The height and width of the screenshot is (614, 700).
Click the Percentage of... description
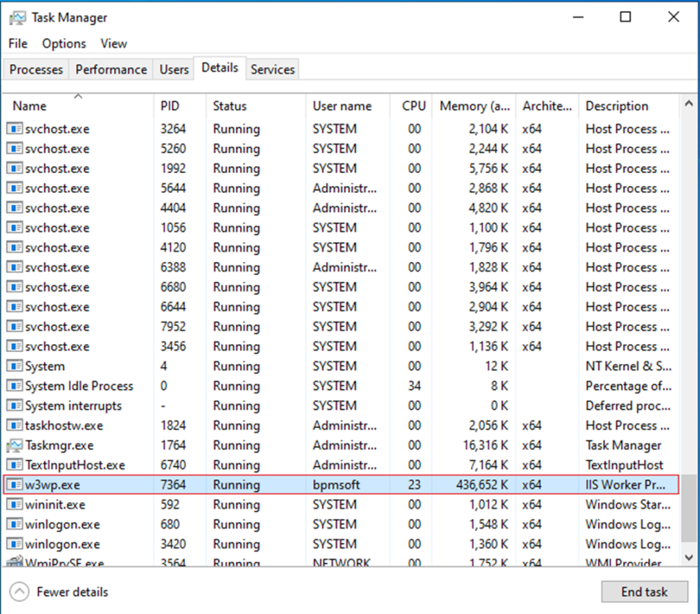[628, 386]
